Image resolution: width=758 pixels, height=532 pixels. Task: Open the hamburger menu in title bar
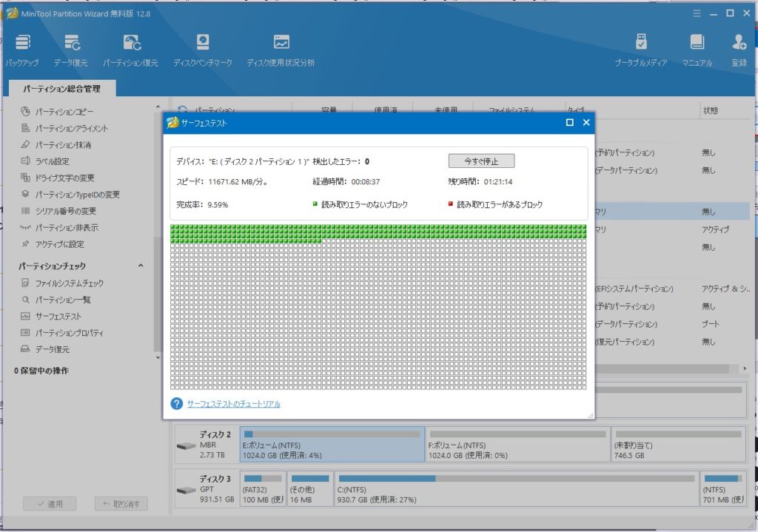click(696, 13)
